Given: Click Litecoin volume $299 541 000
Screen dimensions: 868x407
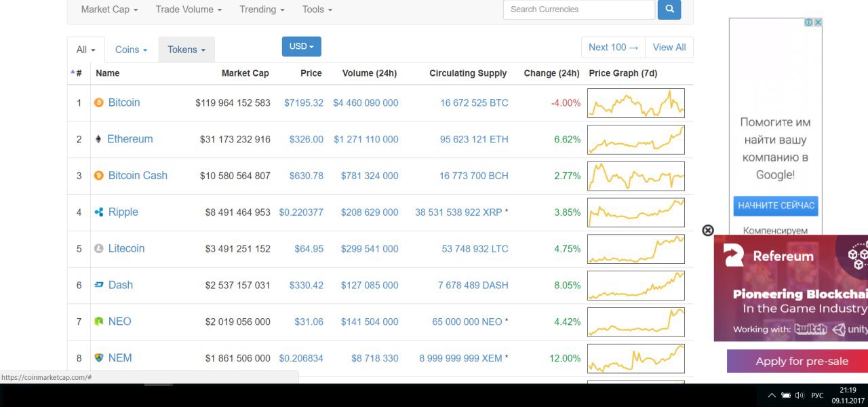Looking at the screenshot, I should coord(370,249).
